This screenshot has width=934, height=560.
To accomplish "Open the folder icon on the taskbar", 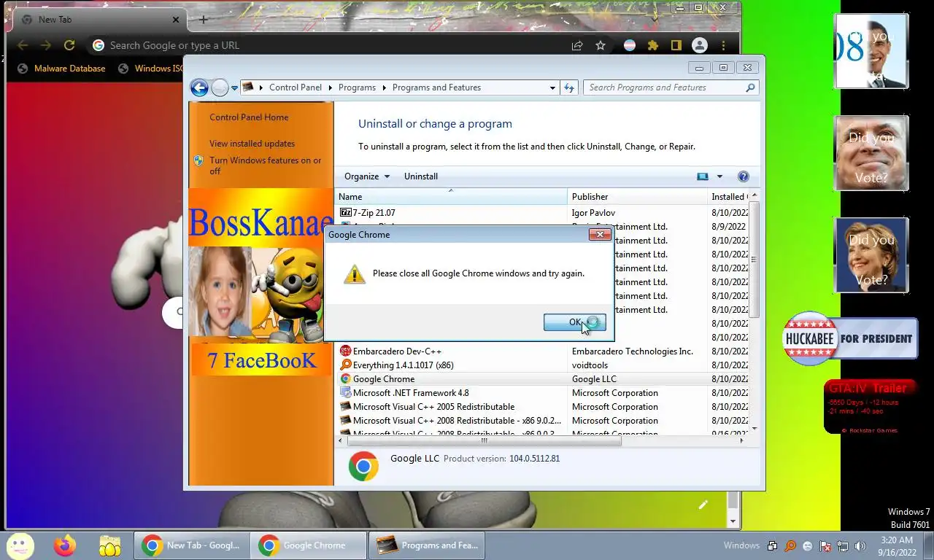I will (x=110, y=545).
